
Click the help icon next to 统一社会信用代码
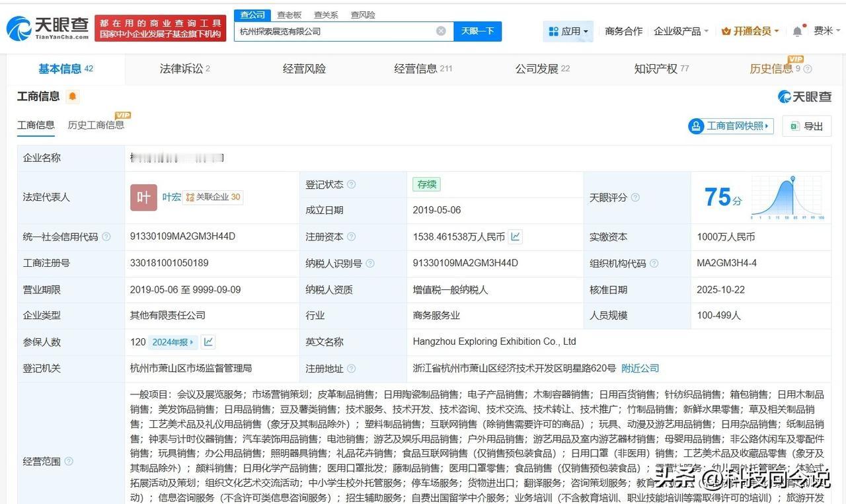[x=106, y=236]
